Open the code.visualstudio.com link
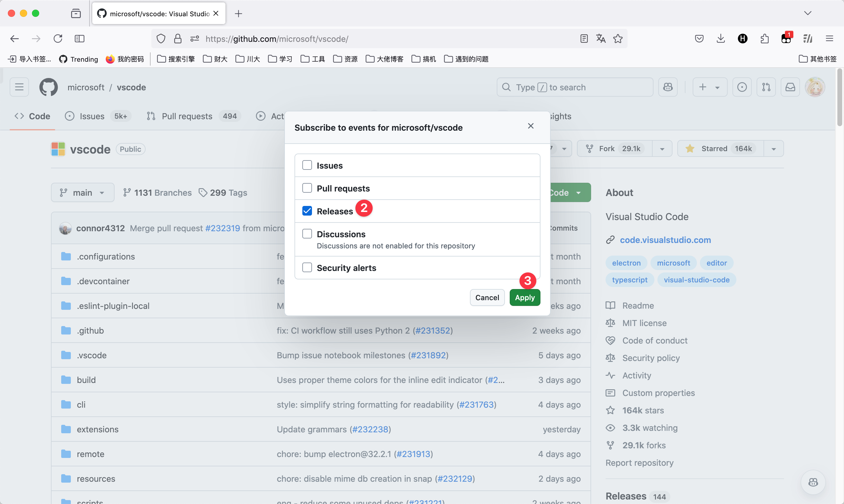Viewport: 844px width, 504px height. pos(665,240)
